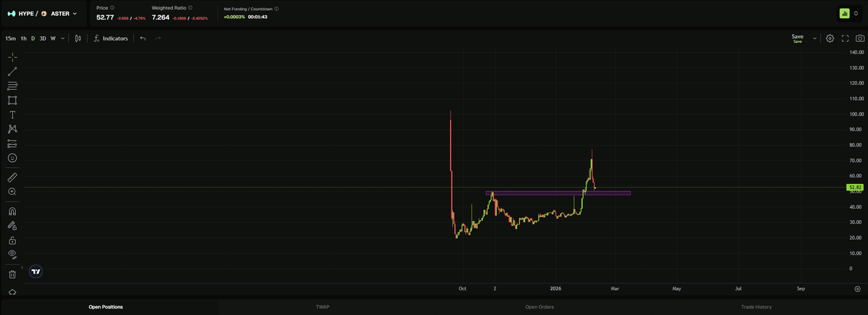Click the countdown timer 00:01:43
This screenshot has height=315, width=868.
pyautogui.click(x=258, y=17)
